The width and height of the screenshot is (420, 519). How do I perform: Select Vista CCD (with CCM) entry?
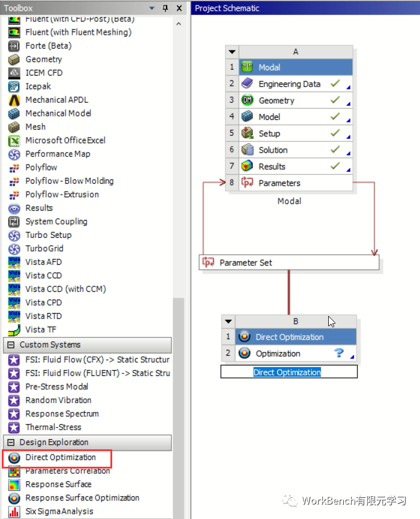click(65, 290)
